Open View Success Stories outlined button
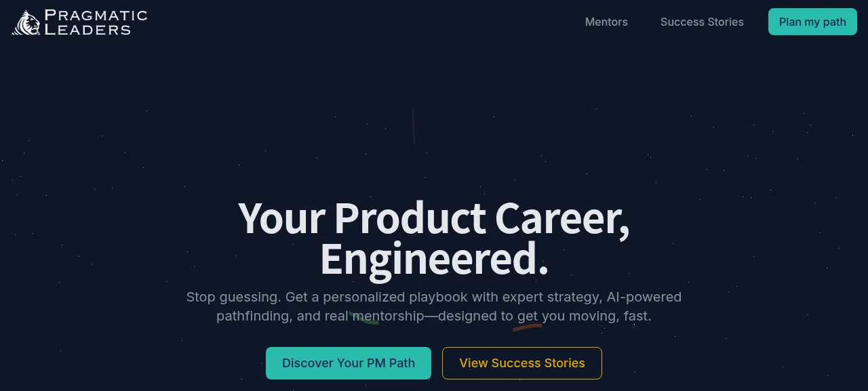Screen dimensions: 868x391 pyautogui.click(x=522, y=363)
